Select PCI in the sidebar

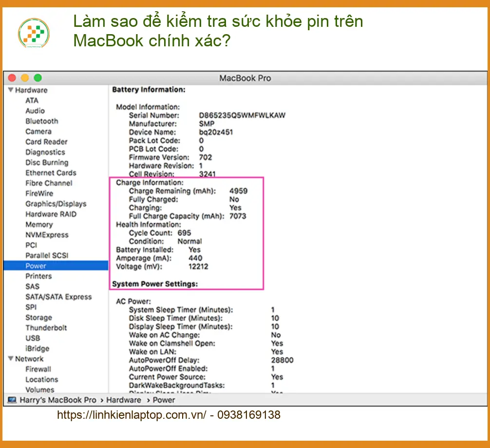[31, 245]
